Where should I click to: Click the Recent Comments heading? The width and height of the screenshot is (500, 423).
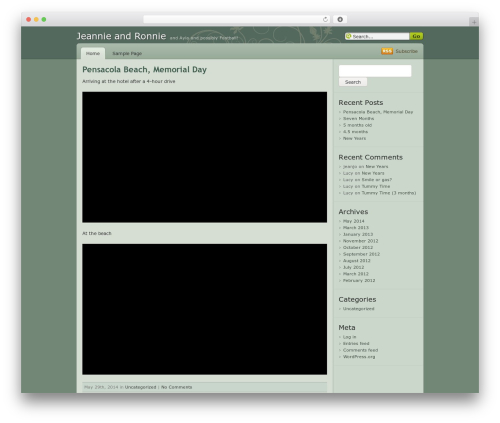pyautogui.click(x=370, y=157)
